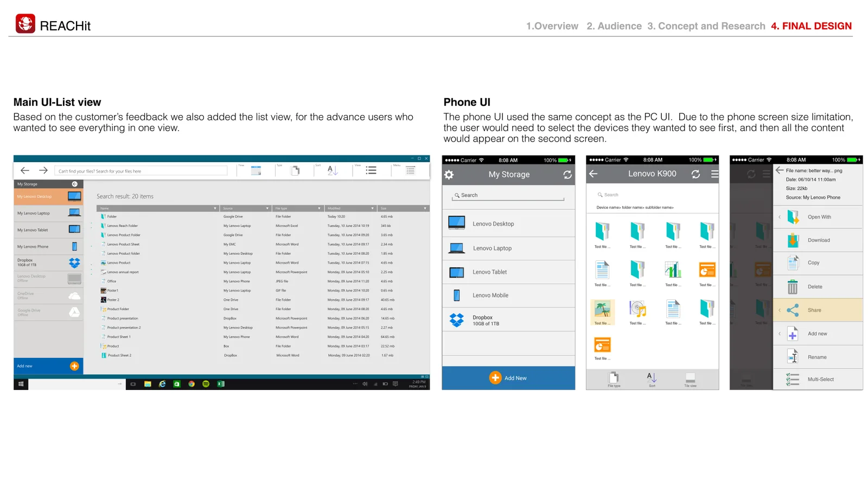Open Spotify on the Windows taskbar
This screenshot has width=868, height=488.
coord(206,384)
